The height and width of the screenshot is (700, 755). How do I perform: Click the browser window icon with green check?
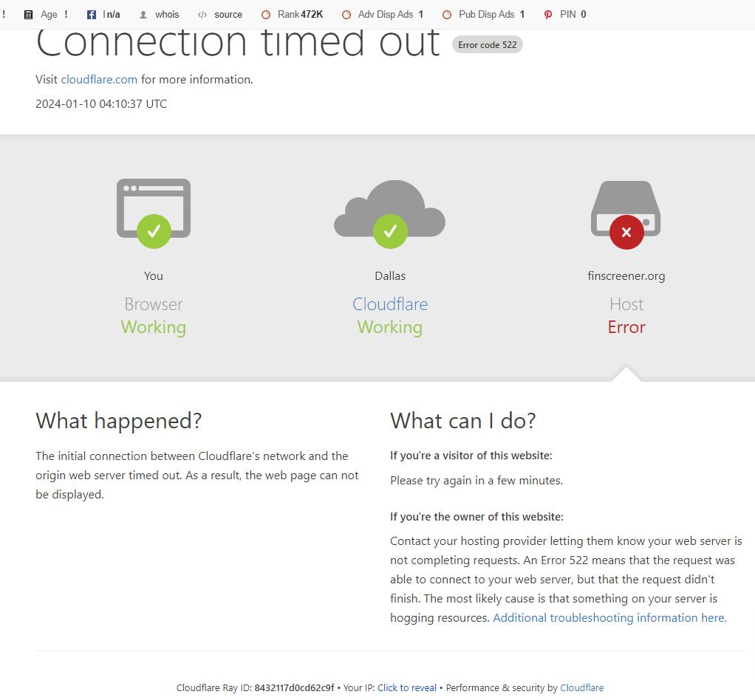[154, 213]
